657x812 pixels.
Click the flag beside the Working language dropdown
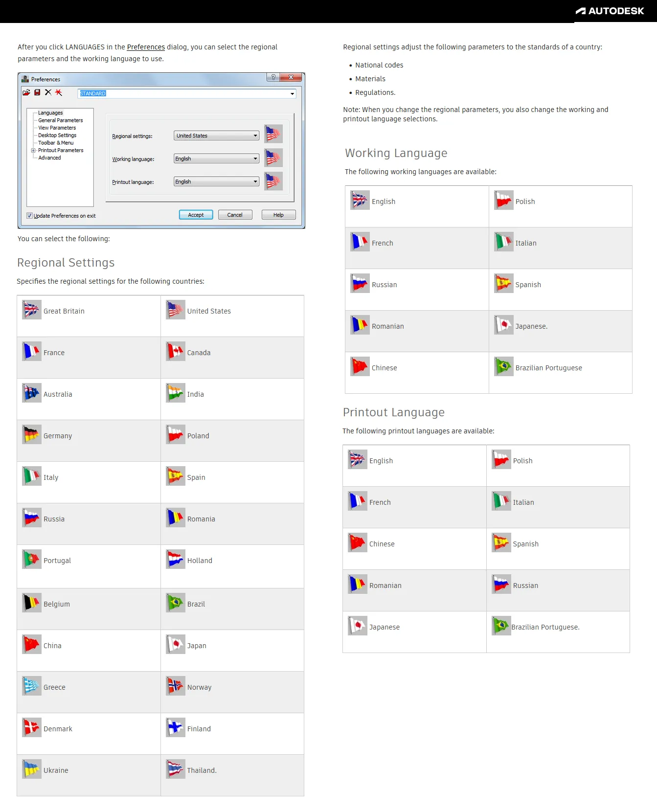273,158
